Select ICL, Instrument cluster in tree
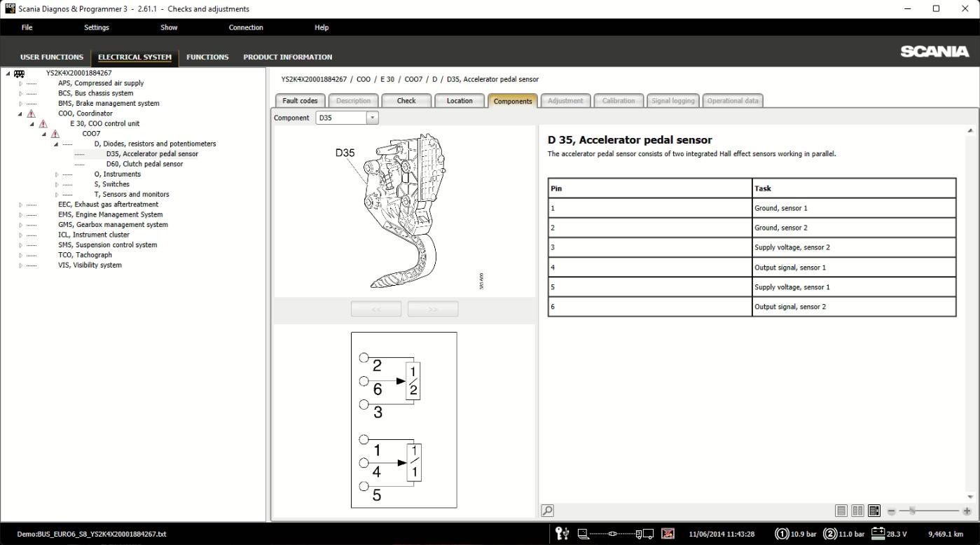Viewport: 980px width, 545px height. 94,235
